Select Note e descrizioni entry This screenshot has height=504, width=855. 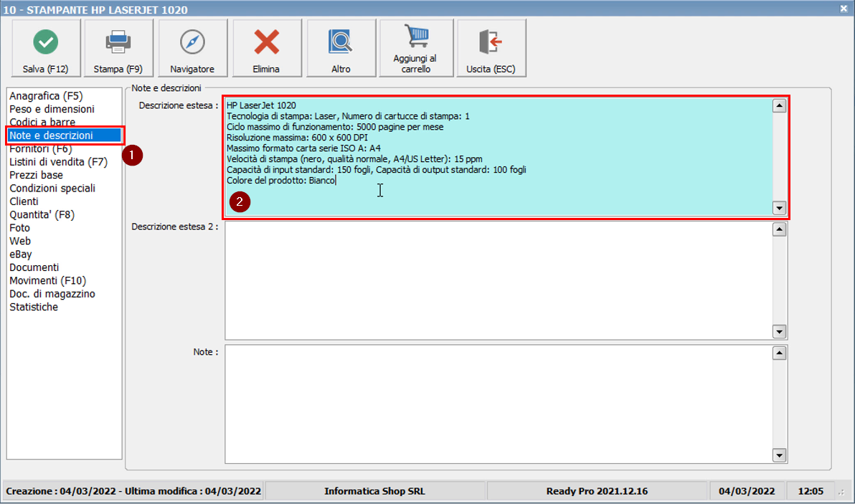(x=65, y=135)
